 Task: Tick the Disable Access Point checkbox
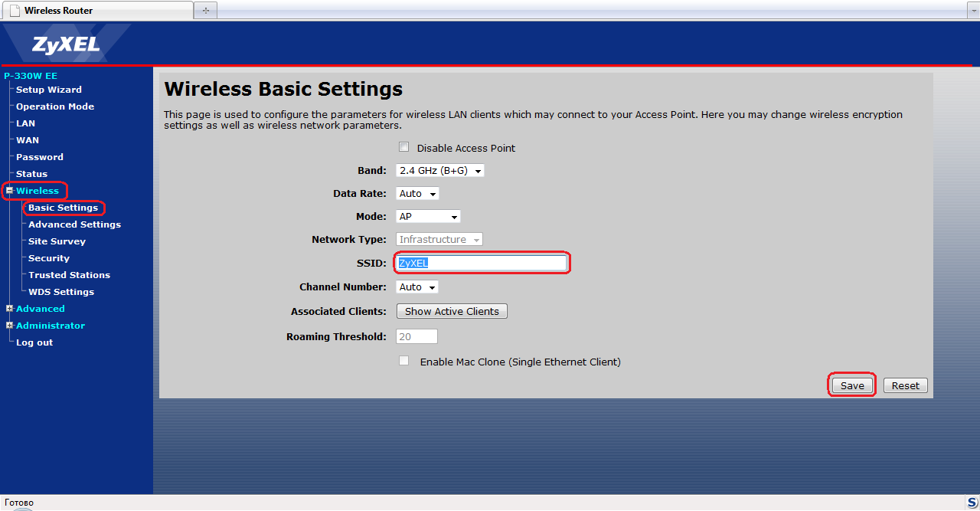403,147
